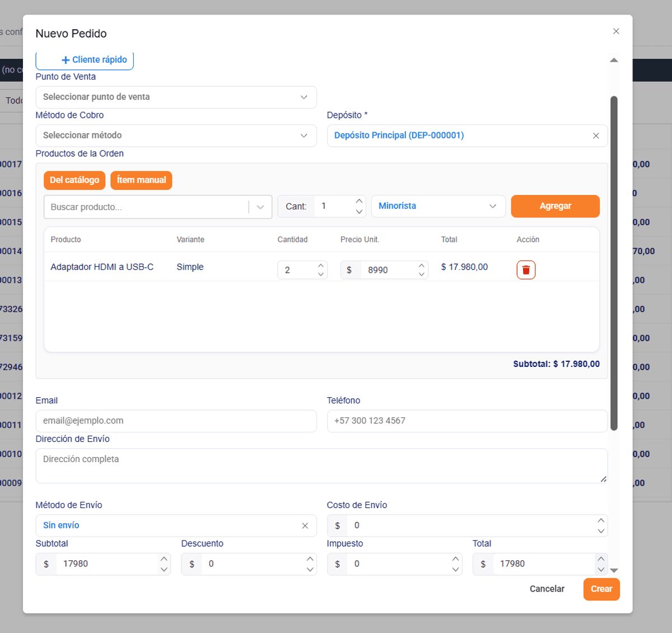The height and width of the screenshot is (633, 672).
Task: Open the Método de Cobro dropdown
Action: pyautogui.click(x=176, y=136)
